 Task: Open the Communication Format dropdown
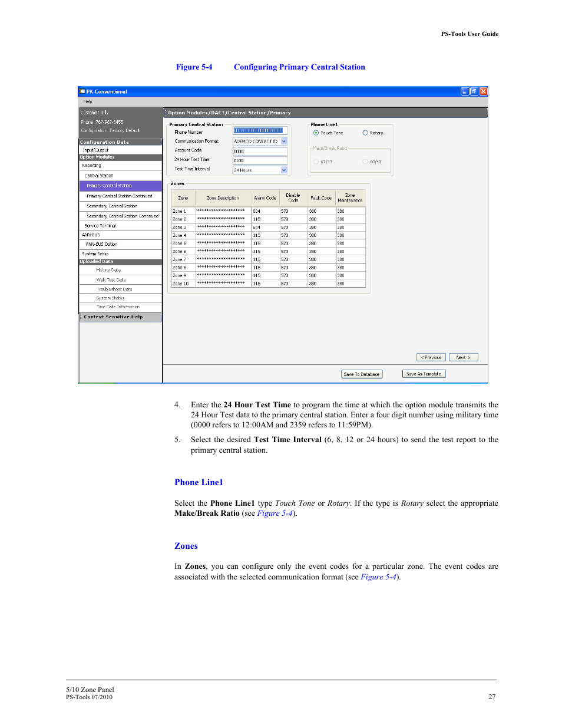(284, 141)
